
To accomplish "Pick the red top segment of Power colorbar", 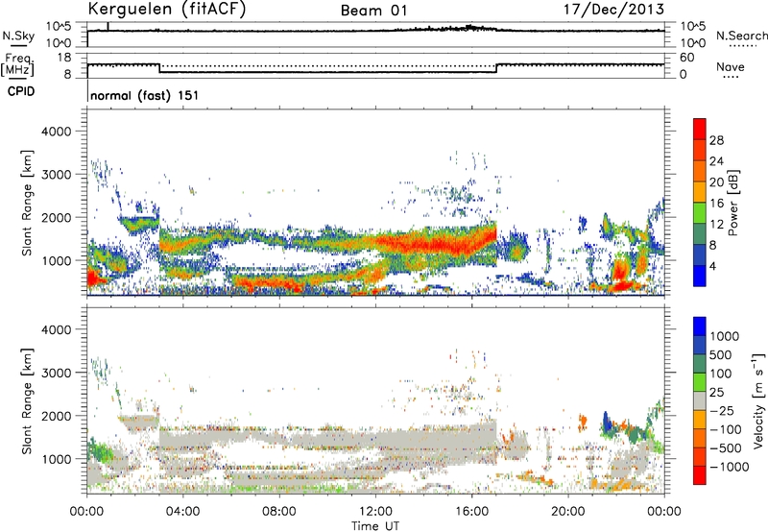I will tap(700, 130).
